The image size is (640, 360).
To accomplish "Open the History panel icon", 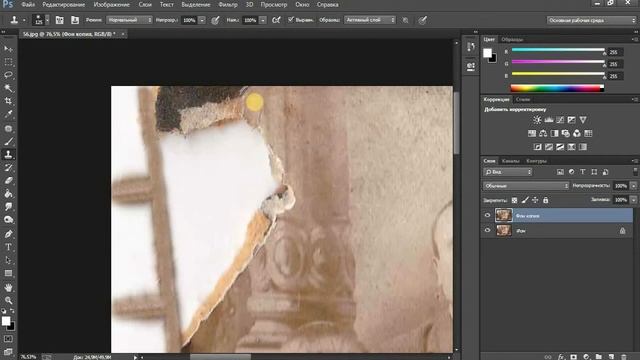I will tap(471, 47).
